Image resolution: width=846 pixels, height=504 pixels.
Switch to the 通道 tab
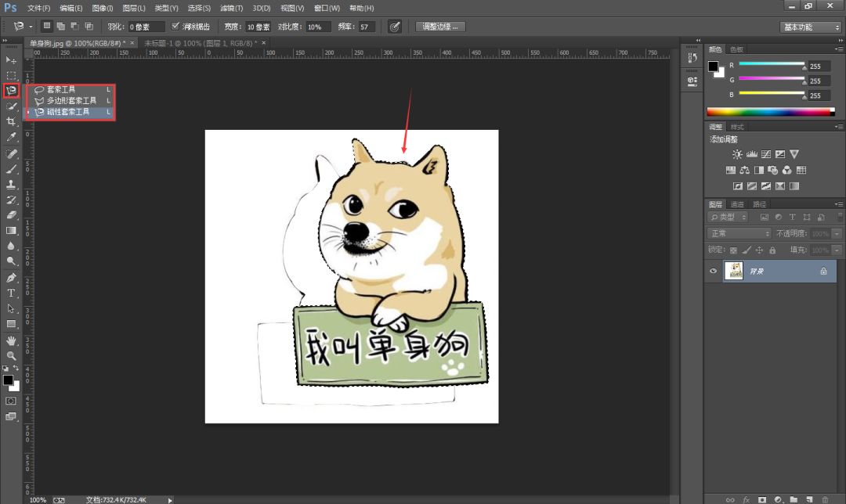click(x=737, y=204)
